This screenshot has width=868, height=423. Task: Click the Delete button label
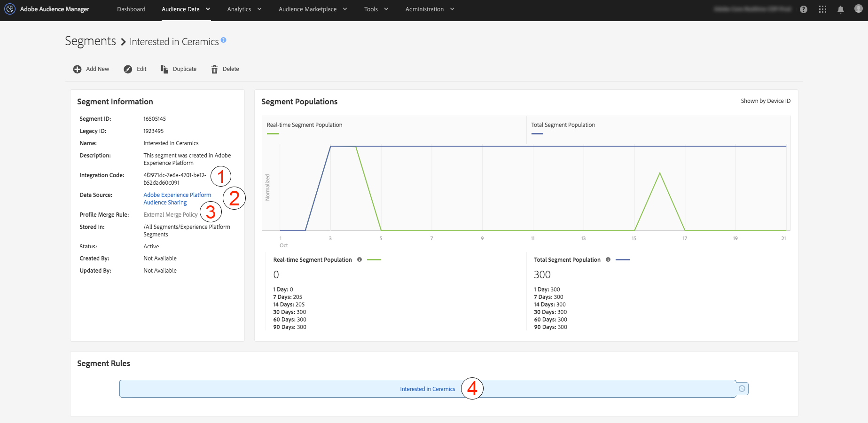click(231, 69)
